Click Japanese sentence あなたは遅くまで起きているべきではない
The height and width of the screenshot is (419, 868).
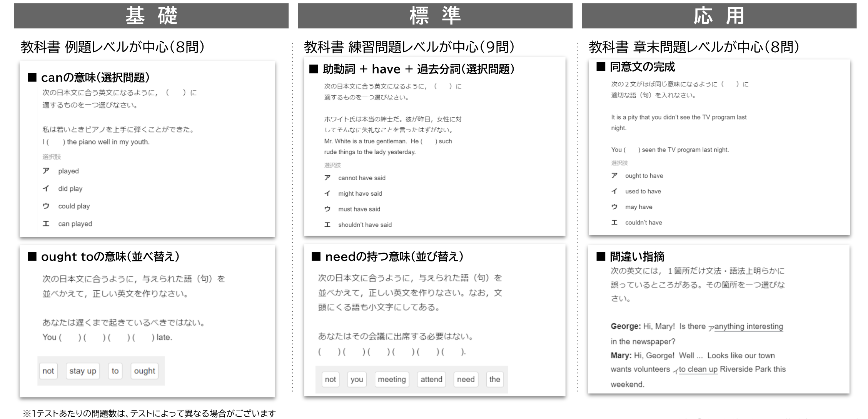tap(124, 323)
